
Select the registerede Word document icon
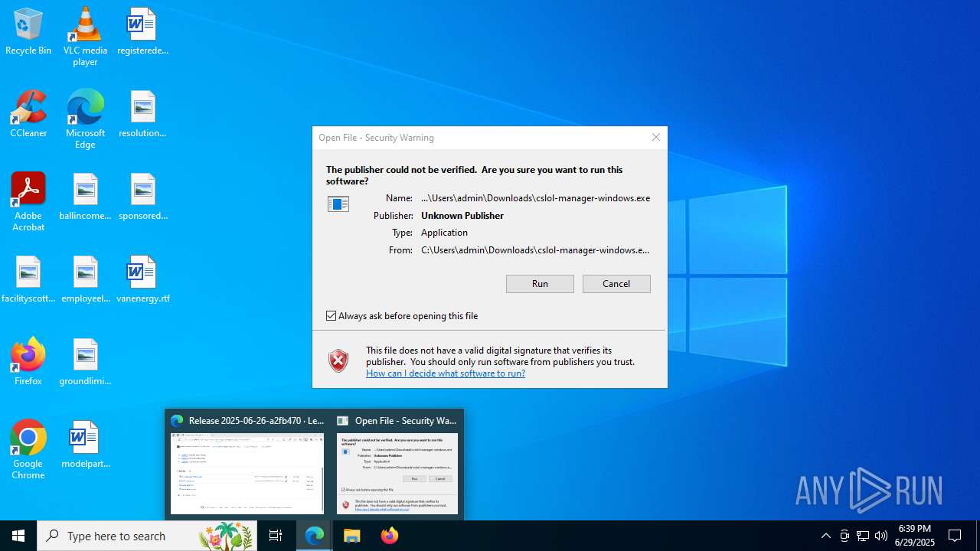click(142, 32)
